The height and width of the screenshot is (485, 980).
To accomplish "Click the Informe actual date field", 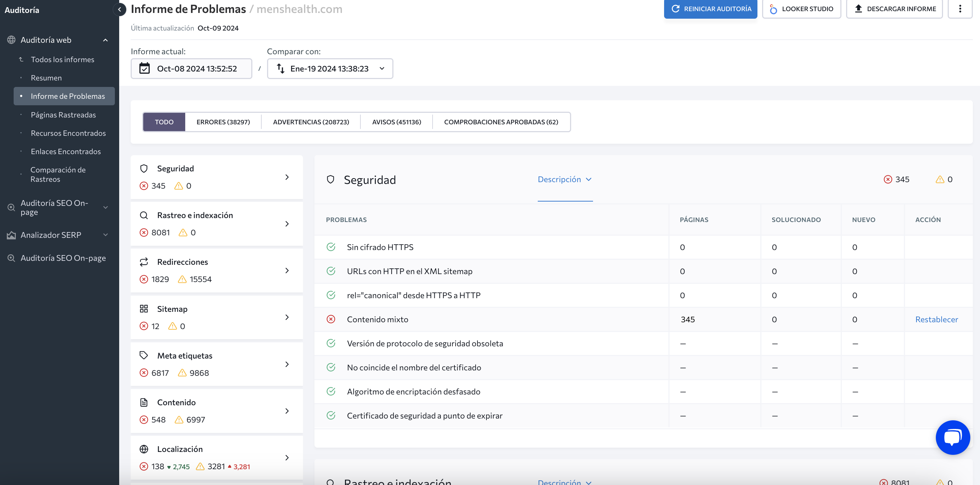I will (191, 69).
